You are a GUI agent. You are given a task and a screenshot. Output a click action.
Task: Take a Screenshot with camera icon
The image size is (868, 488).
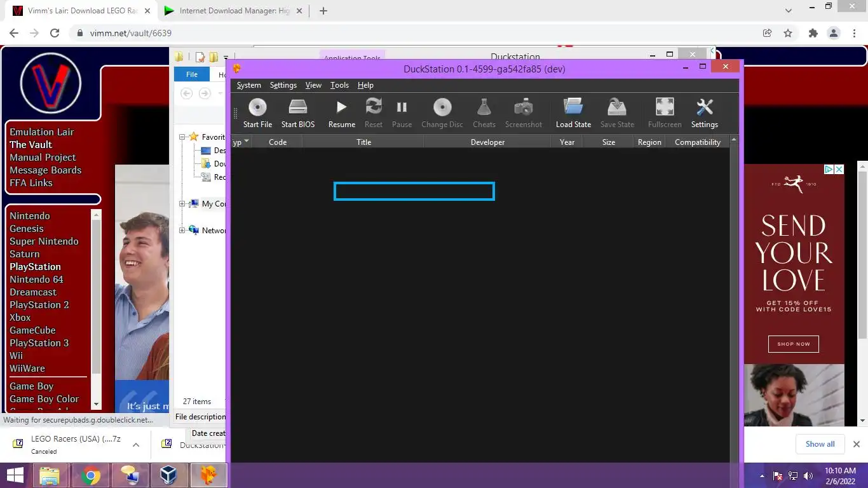[524, 107]
